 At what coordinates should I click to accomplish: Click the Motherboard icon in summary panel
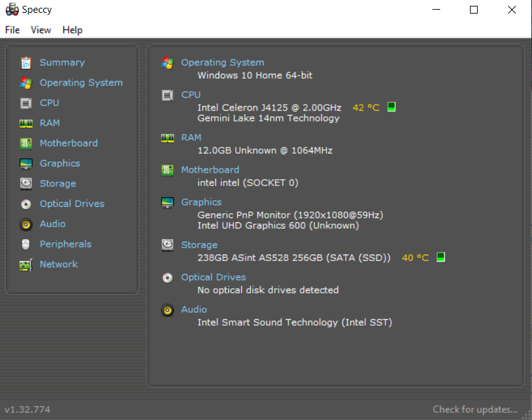pos(167,170)
